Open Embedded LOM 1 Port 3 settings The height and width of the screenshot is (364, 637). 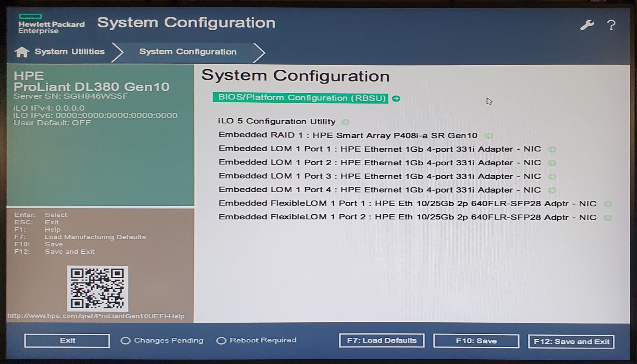(379, 176)
